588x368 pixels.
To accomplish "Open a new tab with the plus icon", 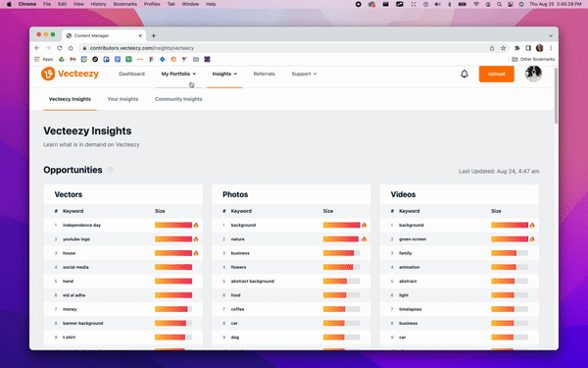I will pos(154,35).
